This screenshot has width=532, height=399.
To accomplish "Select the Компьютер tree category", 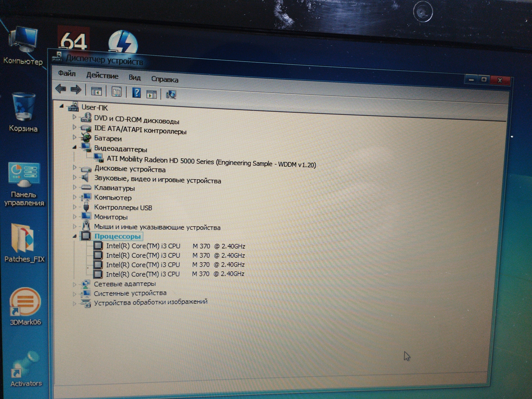I will [x=113, y=198].
